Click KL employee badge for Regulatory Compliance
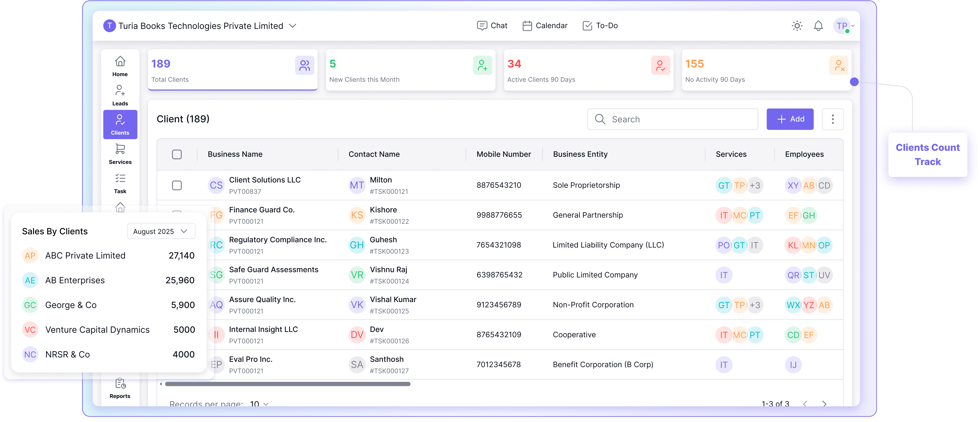Screen dimensions: 980x422 [x=793, y=245]
